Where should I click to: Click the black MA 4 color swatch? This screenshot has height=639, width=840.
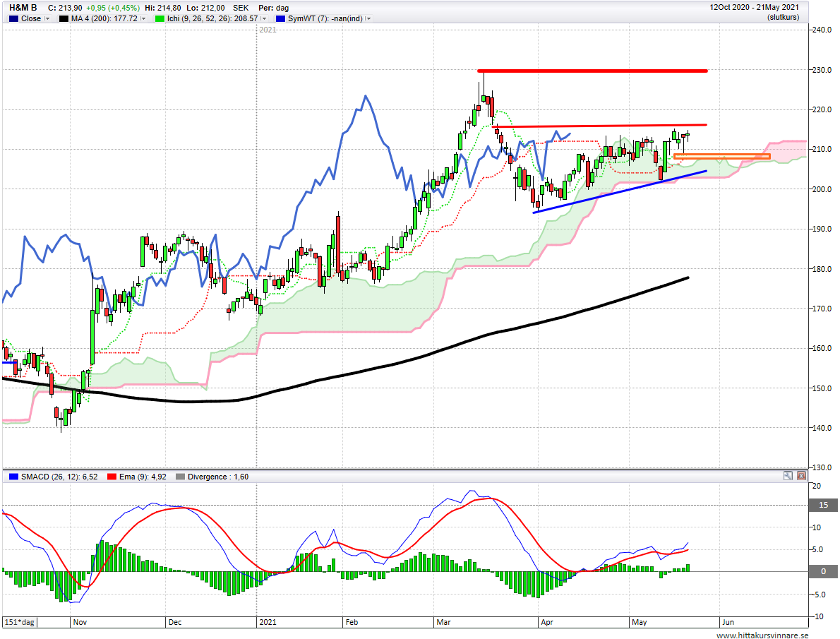click(64, 19)
